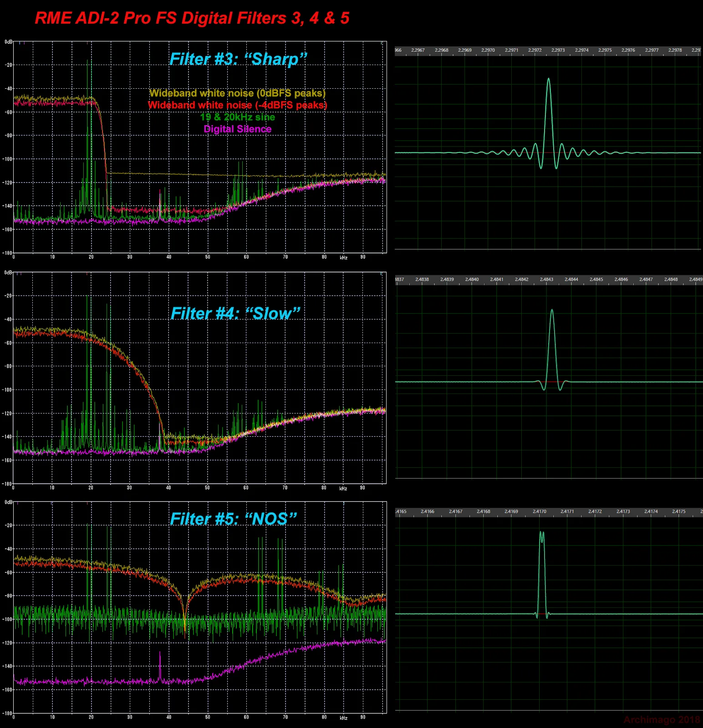Click the '2.2967' ruler tick label
This screenshot has height=728, width=703.
[x=418, y=50]
